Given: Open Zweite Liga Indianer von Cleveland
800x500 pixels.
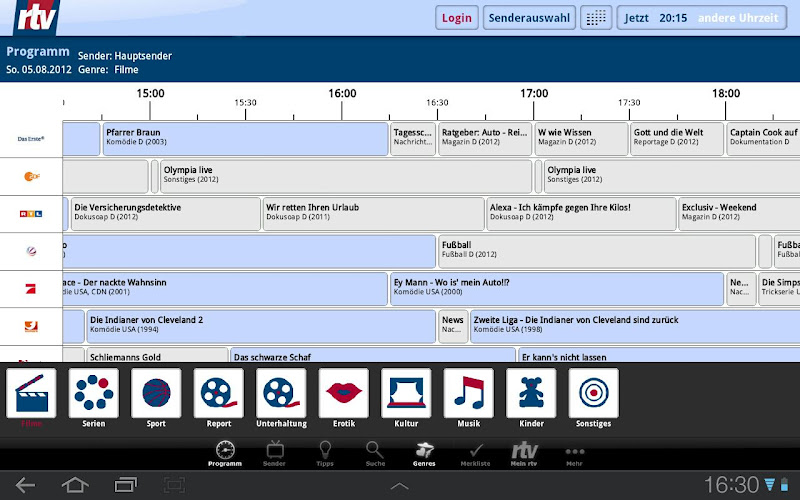Looking at the screenshot, I should pyautogui.click(x=635, y=326).
